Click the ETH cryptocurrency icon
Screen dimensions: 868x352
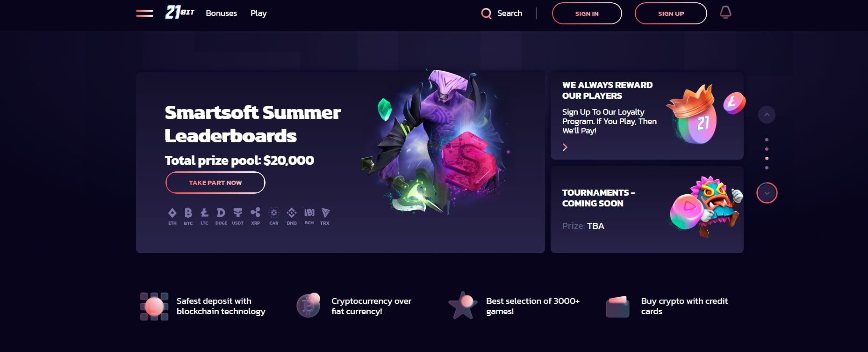[x=172, y=216]
